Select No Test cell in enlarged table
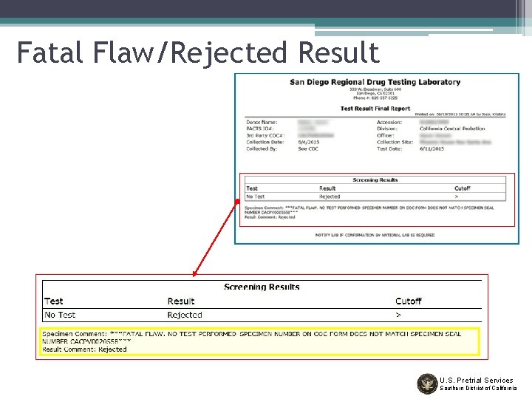 click(60, 315)
